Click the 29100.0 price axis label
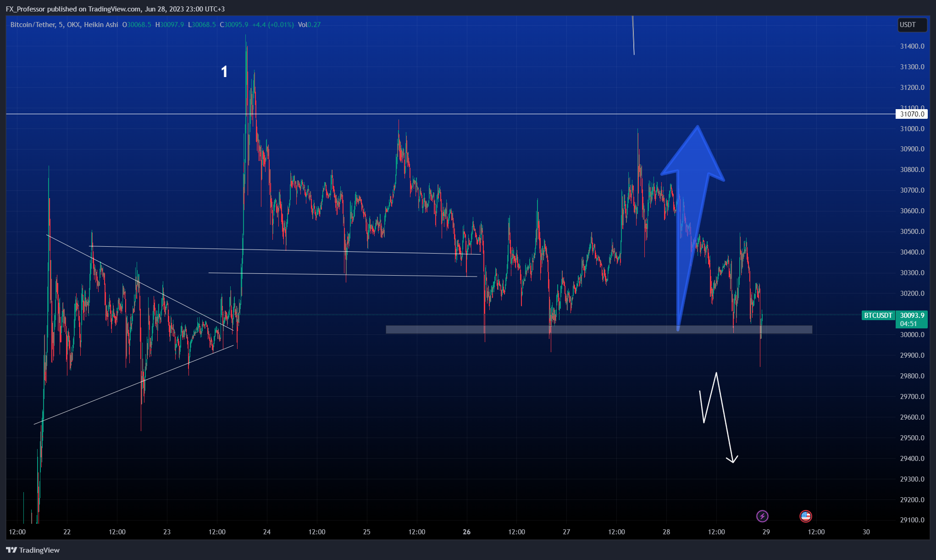Screen dimensions: 936x560 912,520
